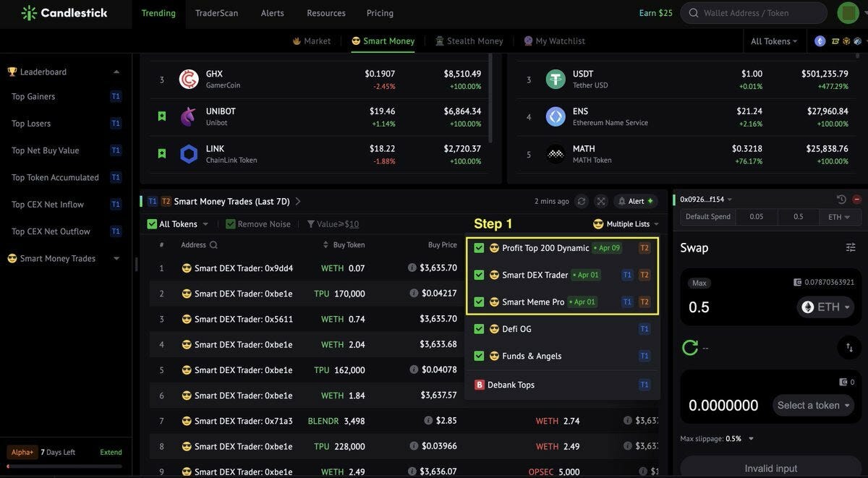The height and width of the screenshot is (478, 868).
Task: Click the UNIBOT token logo
Action: click(189, 116)
